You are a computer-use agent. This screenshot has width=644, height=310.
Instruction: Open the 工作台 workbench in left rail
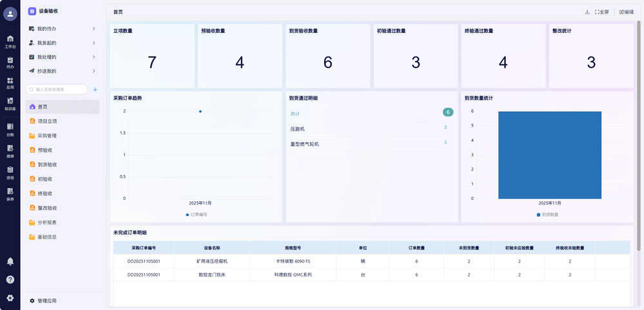(x=10, y=41)
